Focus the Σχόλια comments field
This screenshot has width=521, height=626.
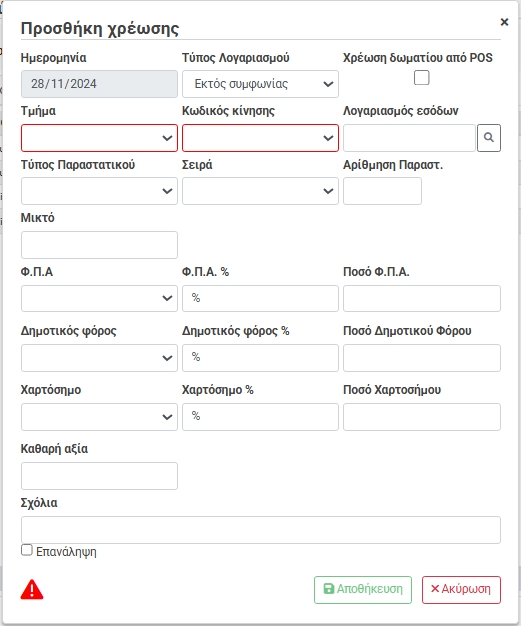[x=261, y=530]
